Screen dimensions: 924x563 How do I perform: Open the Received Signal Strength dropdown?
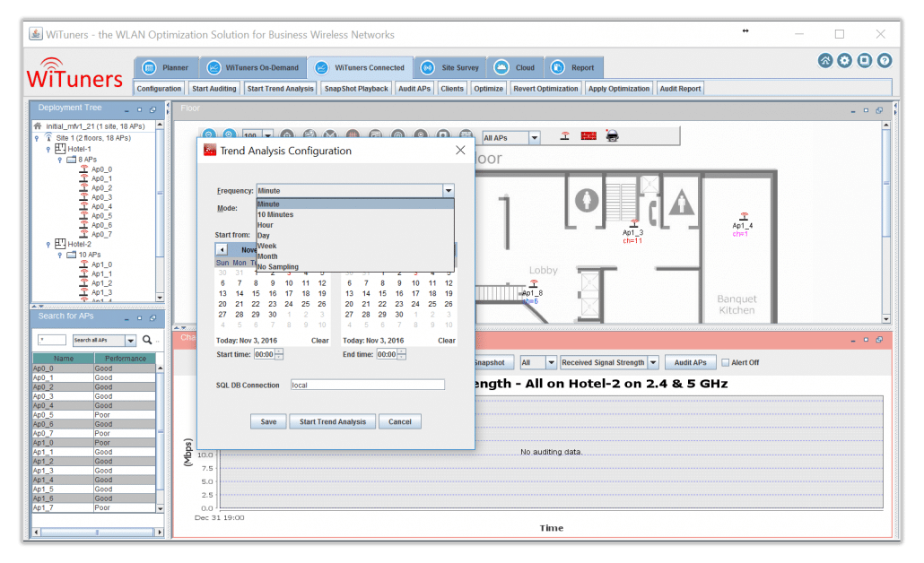pyautogui.click(x=653, y=363)
